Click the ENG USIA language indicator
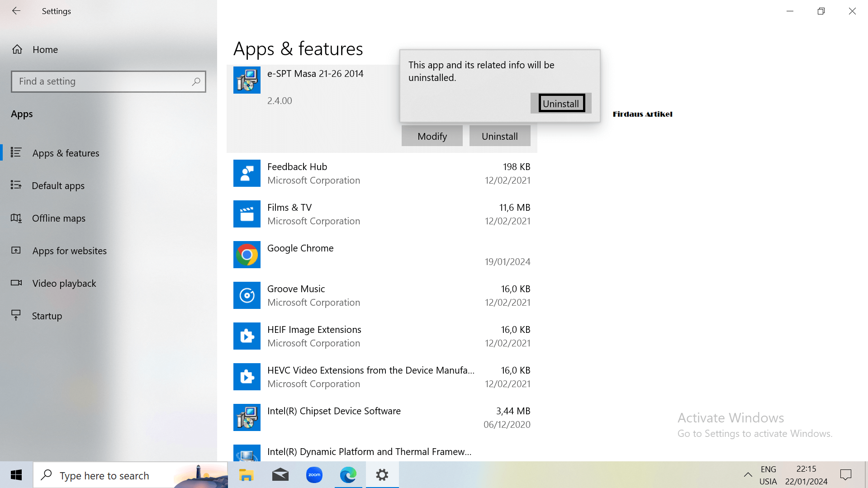868x488 pixels. click(768, 475)
